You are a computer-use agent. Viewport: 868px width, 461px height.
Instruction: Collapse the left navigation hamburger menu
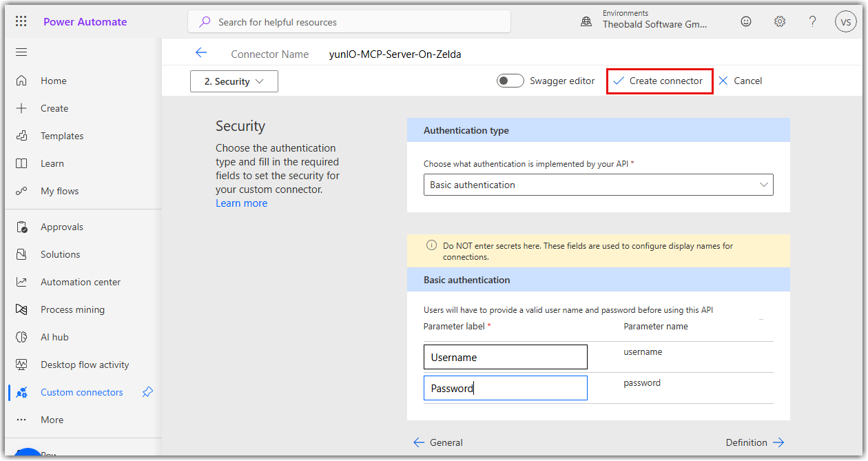(21, 52)
